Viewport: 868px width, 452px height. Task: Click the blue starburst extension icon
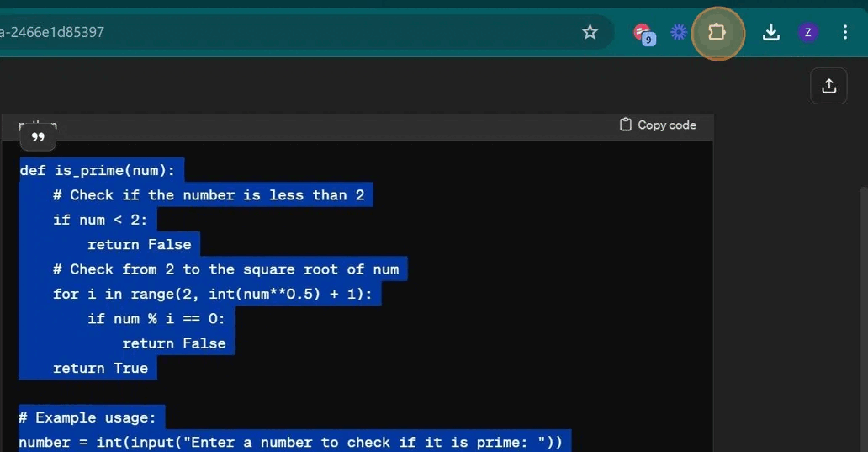coord(679,32)
